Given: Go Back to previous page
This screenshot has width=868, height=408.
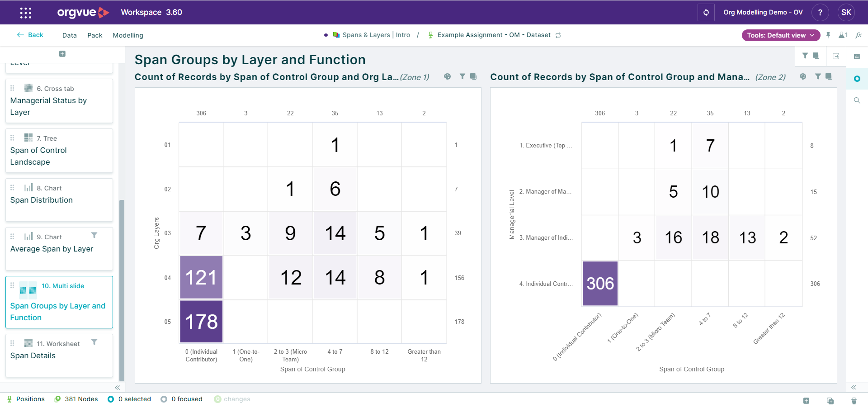Looking at the screenshot, I should pyautogui.click(x=30, y=35).
